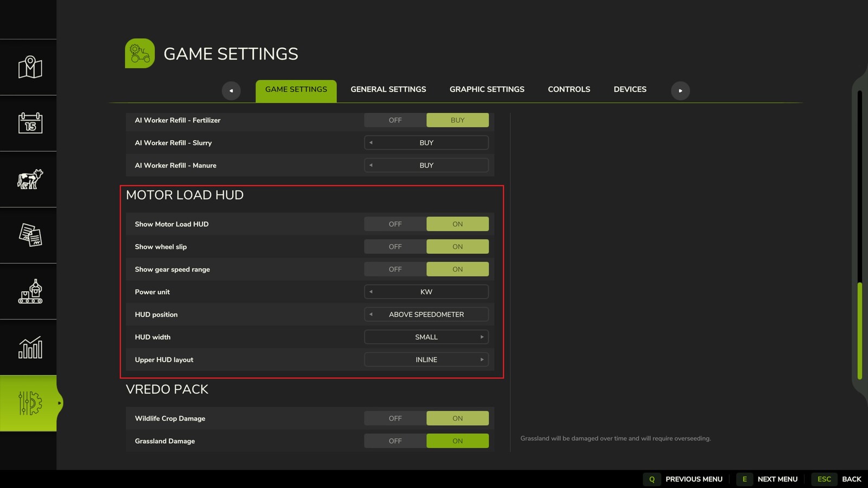
Task: Select the Slurry BUY value field
Action: pos(426,143)
